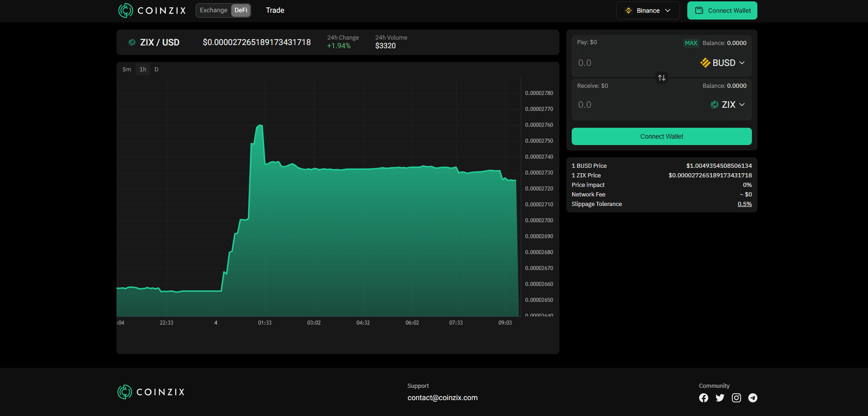Open the Binance network dropdown

(647, 10)
